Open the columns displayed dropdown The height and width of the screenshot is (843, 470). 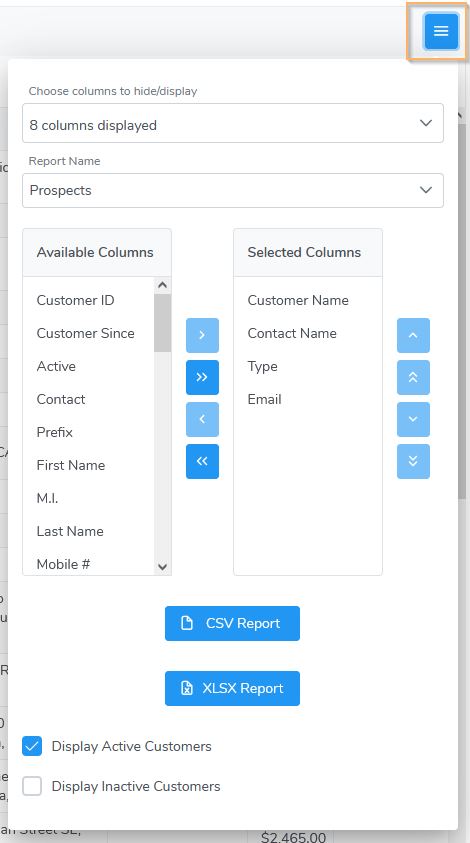[233, 123]
